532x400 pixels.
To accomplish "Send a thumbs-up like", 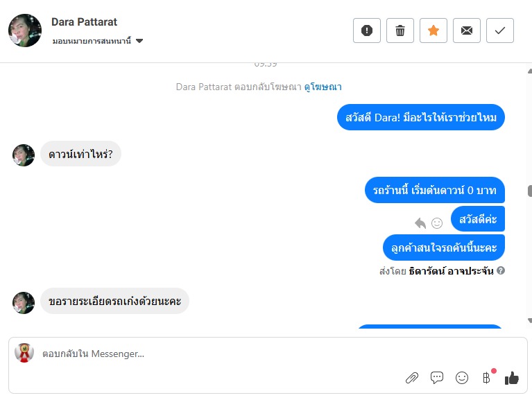I will [x=512, y=378].
